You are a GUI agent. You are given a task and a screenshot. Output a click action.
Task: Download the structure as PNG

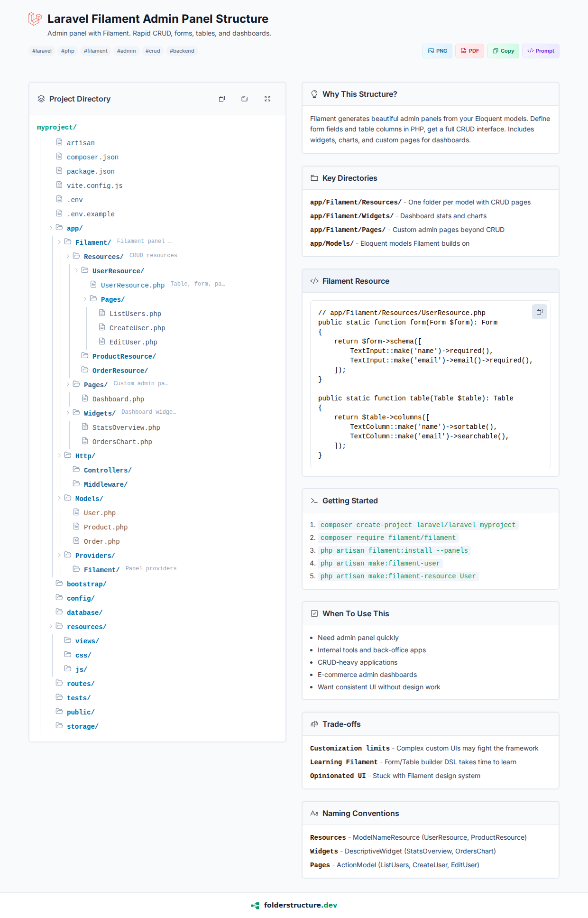tap(437, 51)
